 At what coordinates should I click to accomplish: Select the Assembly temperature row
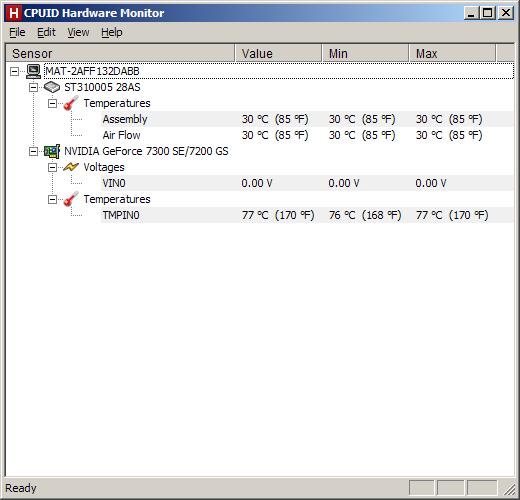307,119
